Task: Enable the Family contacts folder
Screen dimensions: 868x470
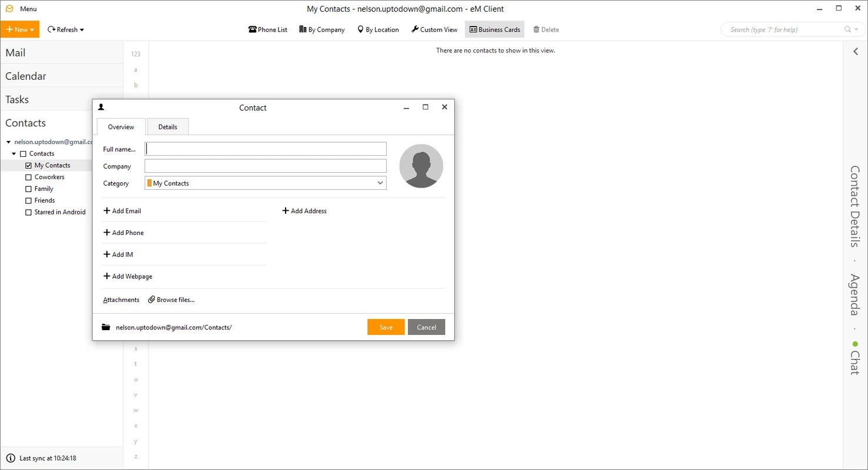Action: point(28,189)
